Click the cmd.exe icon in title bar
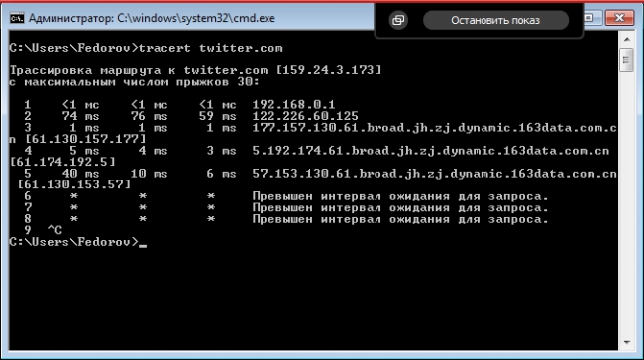 coord(17,18)
